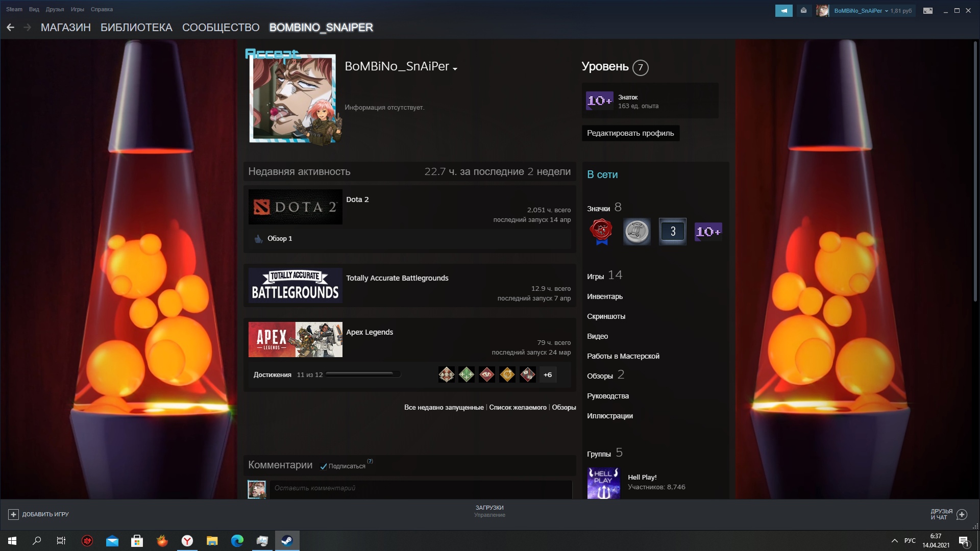Open the Руководства link
980x551 pixels.
608,396
